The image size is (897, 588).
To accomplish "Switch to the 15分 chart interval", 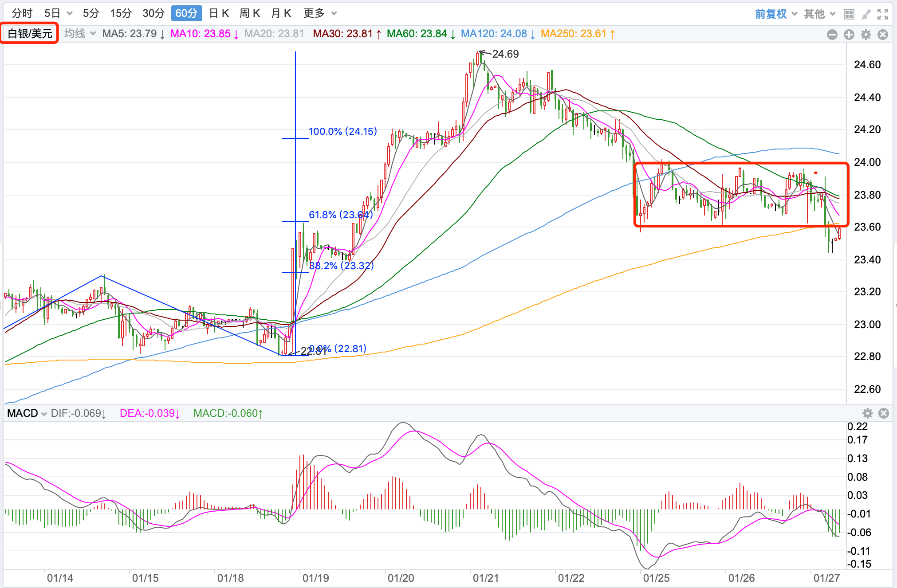I will pyautogui.click(x=121, y=13).
